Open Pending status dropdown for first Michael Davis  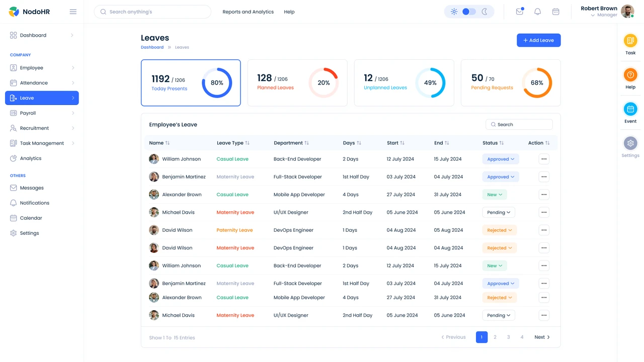coord(499,212)
